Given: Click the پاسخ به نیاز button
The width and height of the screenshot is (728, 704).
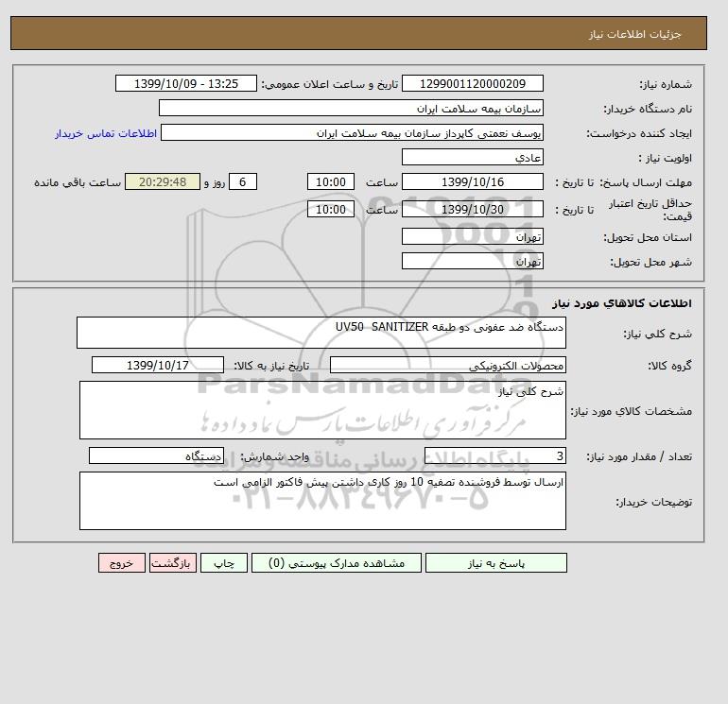Looking at the screenshot, I should pyautogui.click(x=495, y=563).
